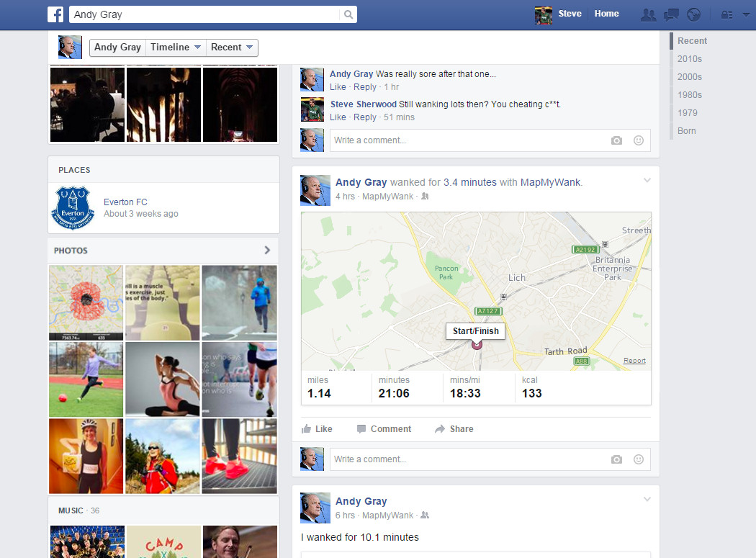Open the Music section heading

[x=71, y=510]
